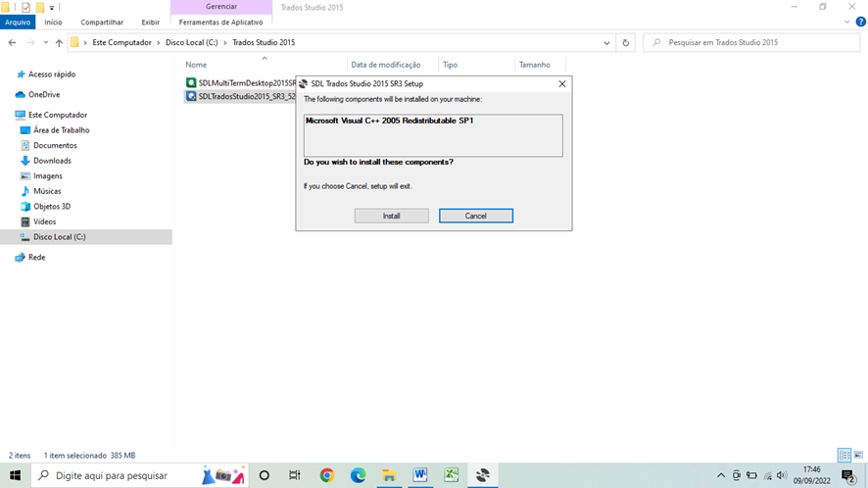Select the Gerenciar contextual tab
Screen dimensions: 868x488
pos(221,7)
